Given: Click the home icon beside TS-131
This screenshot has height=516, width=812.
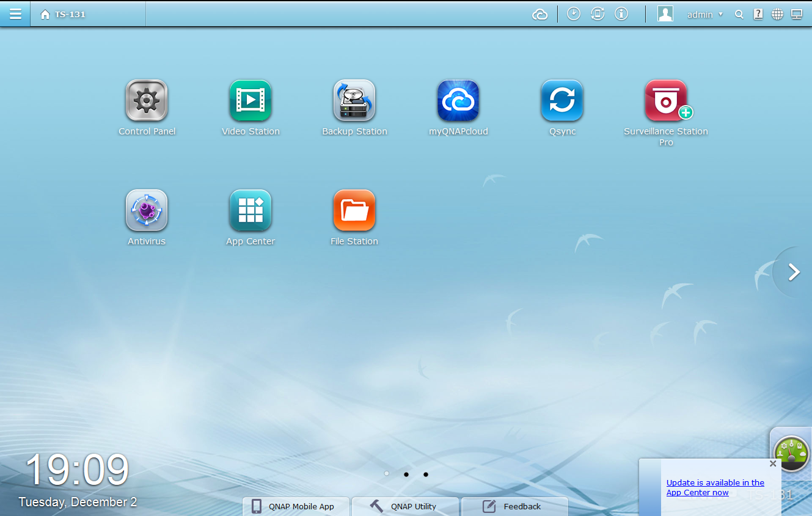Looking at the screenshot, I should click(45, 14).
